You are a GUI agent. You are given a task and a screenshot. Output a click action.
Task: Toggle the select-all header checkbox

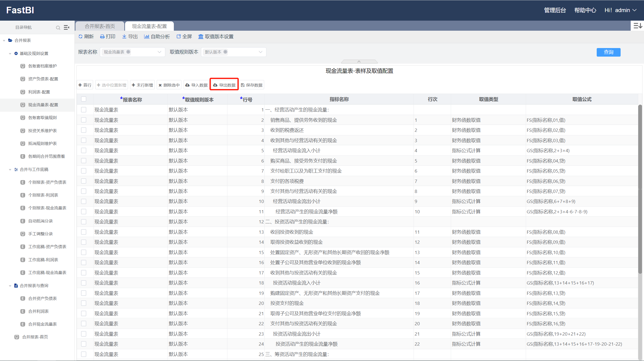click(84, 99)
